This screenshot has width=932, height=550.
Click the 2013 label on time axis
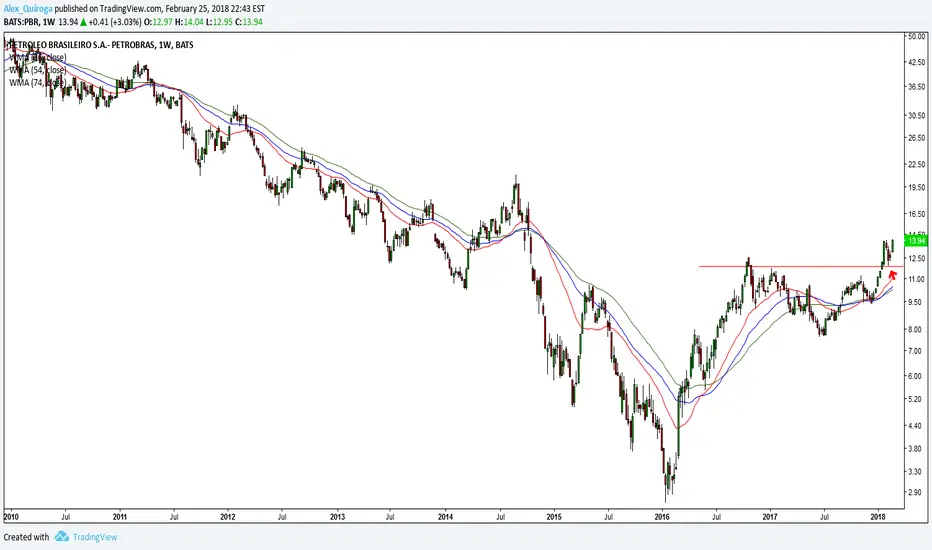click(x=338, y=517)
